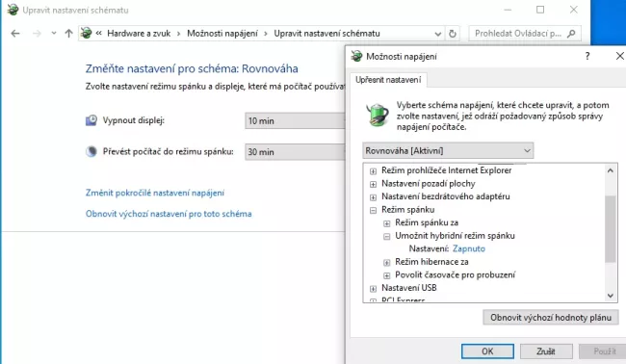This screenshot has width=626, height=364.
Task: Open recent locations dropdown arrow
Action: coord(54,34)
